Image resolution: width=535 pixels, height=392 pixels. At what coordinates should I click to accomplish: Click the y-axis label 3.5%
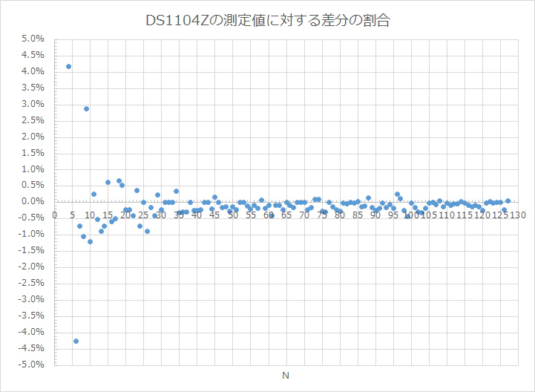pos(33,88)
